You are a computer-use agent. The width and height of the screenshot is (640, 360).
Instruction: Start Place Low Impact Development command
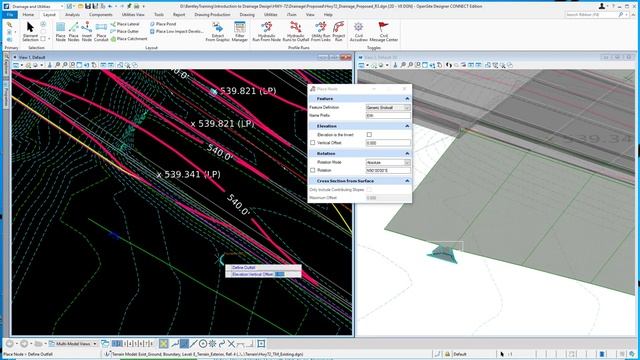coord(176,31)
